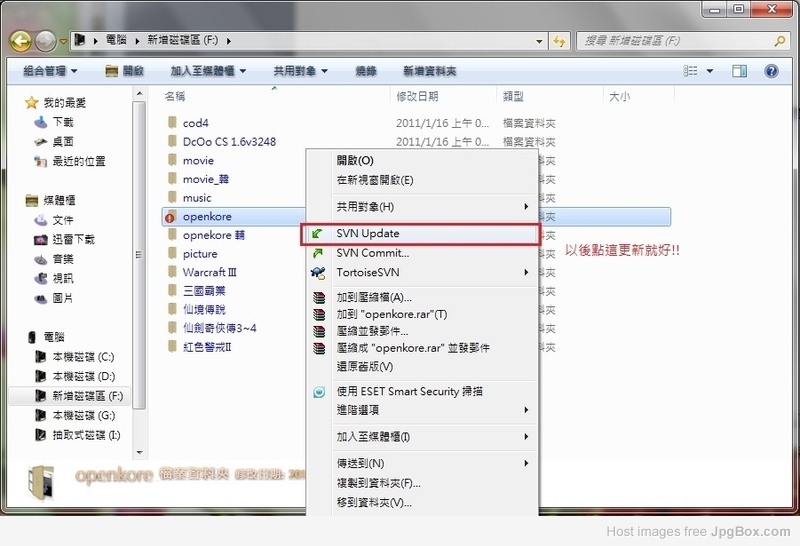Click the WinRAR icon beside 加到壓縮檔(A)...
This screenshot has width=800, height=546.
point(318,297)
